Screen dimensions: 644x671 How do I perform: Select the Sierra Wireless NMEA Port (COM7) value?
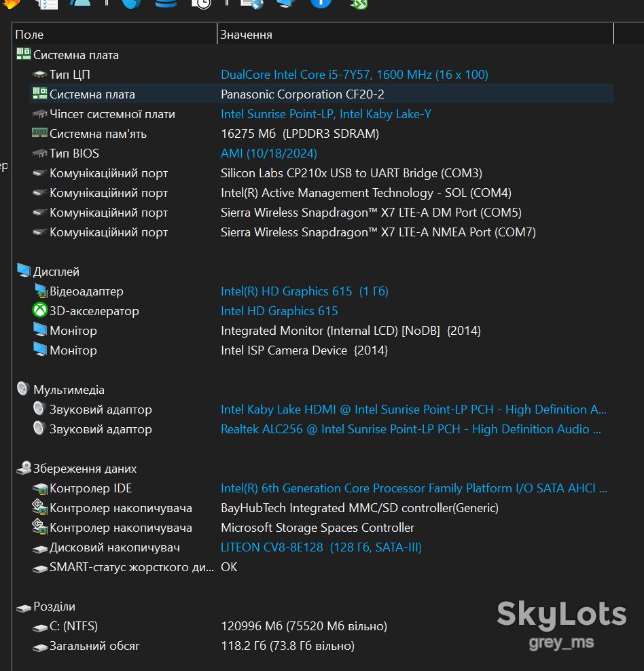point(378,232)
